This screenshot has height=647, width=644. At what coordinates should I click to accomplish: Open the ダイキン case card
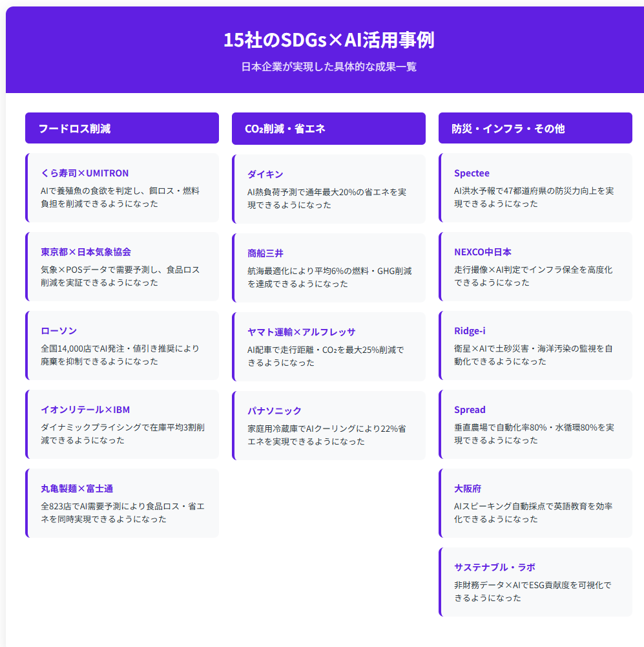[329, 189]
